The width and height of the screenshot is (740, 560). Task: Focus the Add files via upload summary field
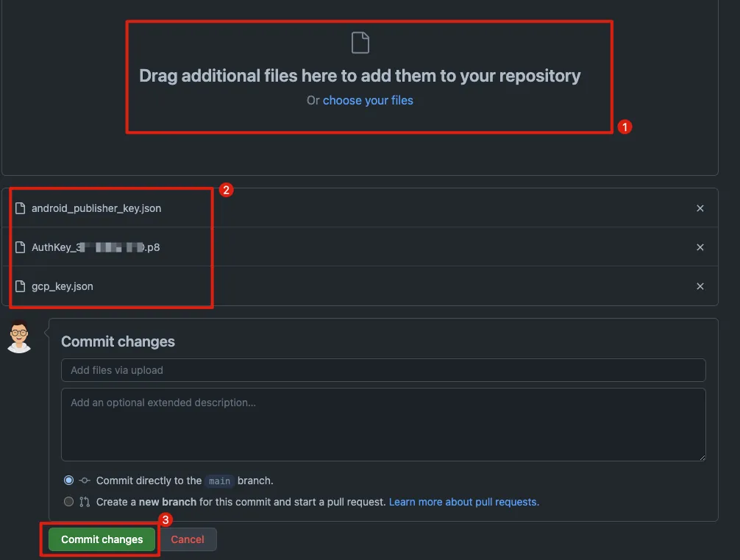(383, 370)
